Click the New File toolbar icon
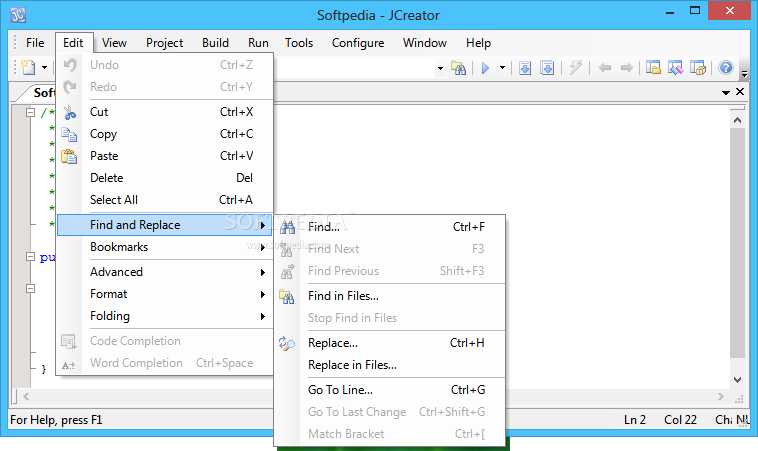758x451 pixels. pos(29,68)
